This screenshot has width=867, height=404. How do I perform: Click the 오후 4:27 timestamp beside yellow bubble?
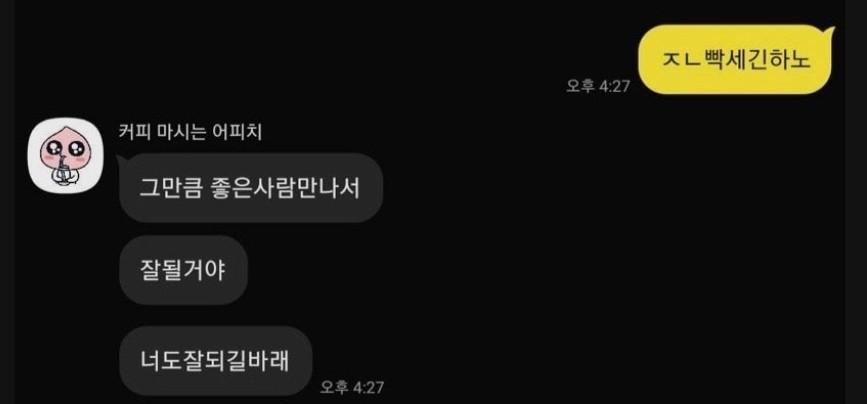598,86
